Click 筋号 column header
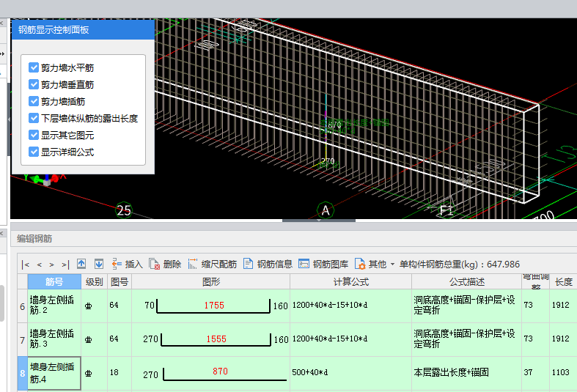The width and height of the screenshot is (577, 392). pyautogui.click(x=54, y=281)
